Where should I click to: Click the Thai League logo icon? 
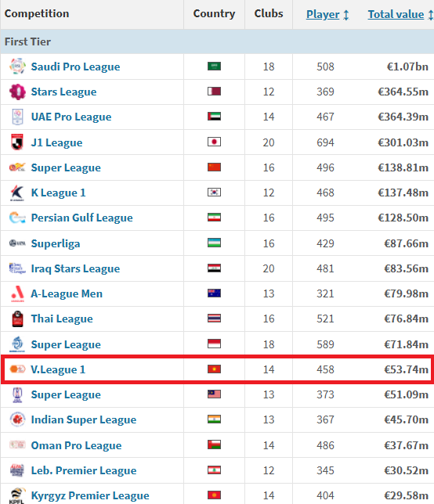pos(17,319)
